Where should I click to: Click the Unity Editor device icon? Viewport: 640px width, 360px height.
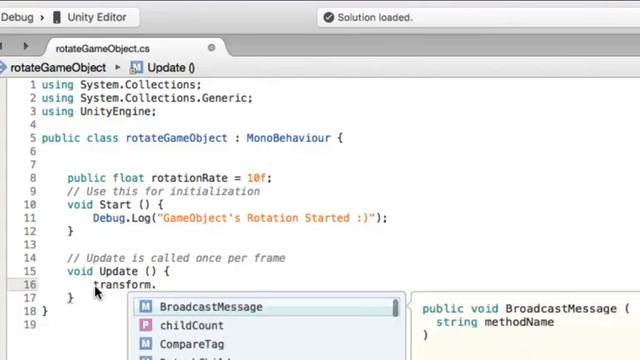(57, 18)
